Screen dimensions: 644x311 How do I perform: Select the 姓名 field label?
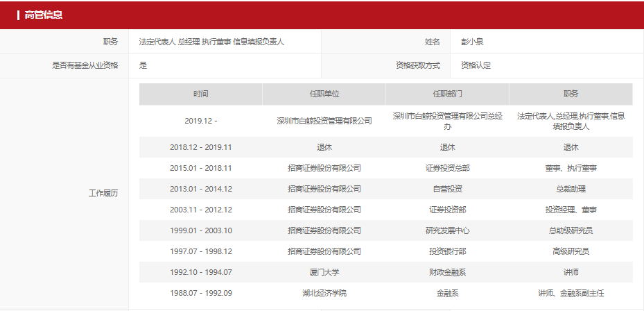(432, 42)
